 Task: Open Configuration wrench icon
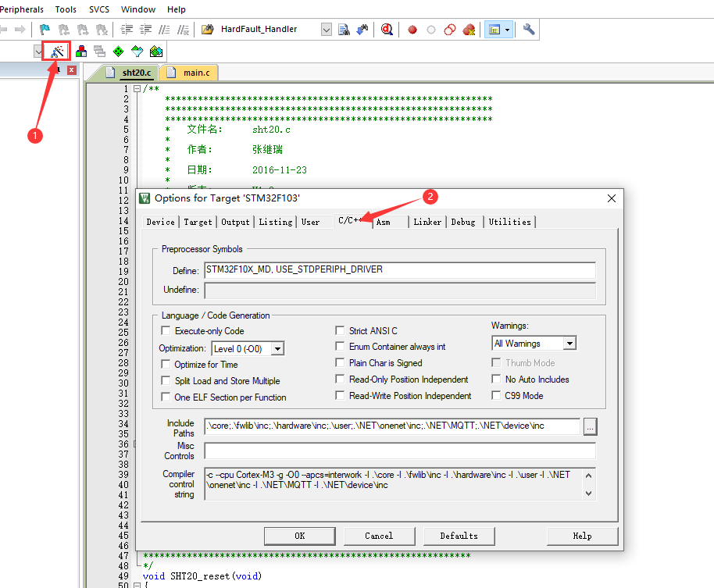click(x=529, y=30)
